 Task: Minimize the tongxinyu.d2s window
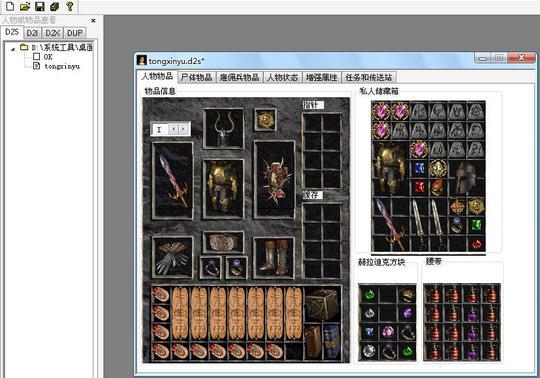(483, 58)
